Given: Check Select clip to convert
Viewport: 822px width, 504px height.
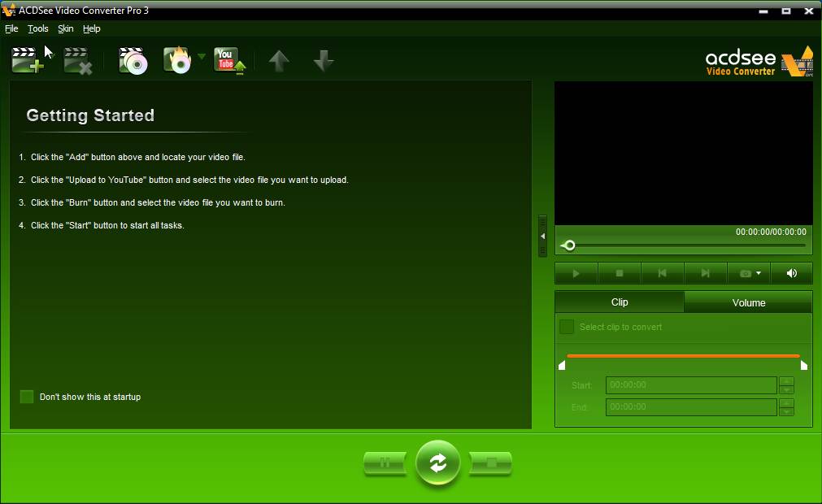Looking at the screenshot, I should (567, 327).
